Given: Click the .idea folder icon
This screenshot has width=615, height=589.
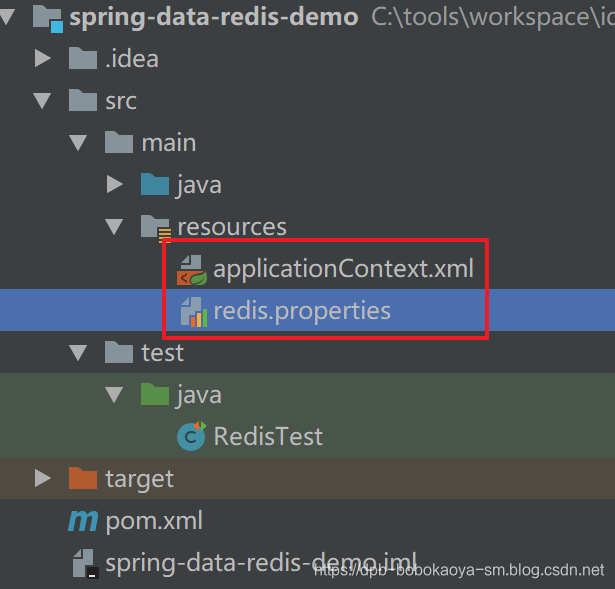Looking at the screenshot, I should (83, 58).
